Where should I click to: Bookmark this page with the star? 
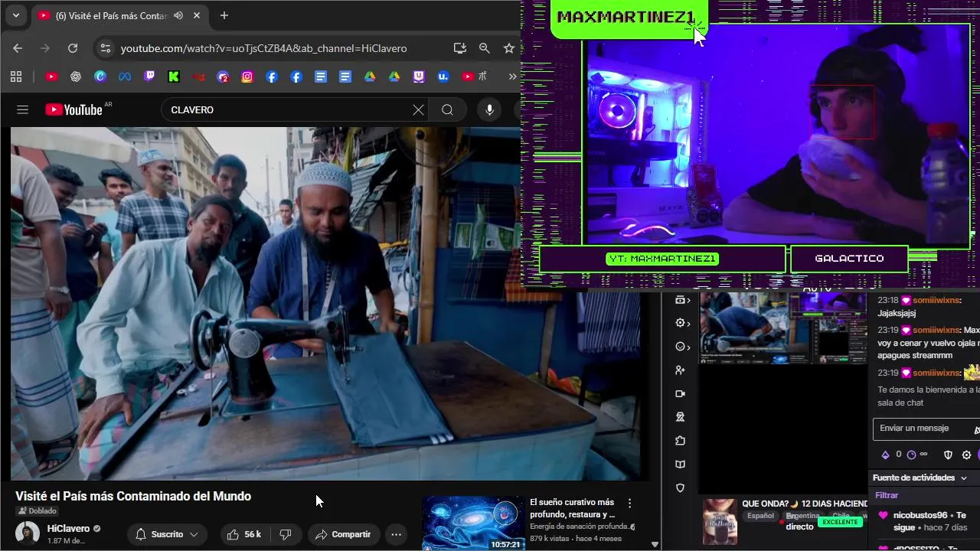coord(509,48)
